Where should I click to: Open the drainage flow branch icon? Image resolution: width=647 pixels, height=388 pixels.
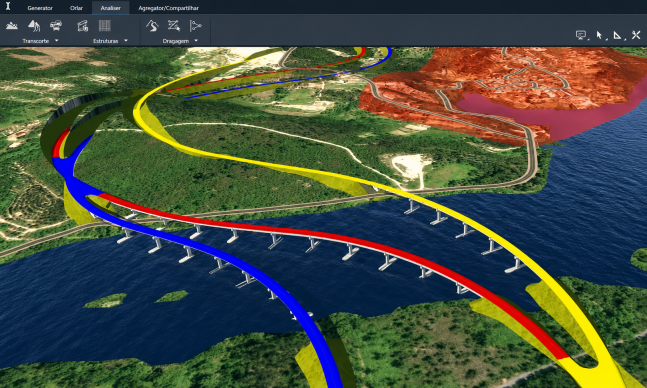pos(195,26)
